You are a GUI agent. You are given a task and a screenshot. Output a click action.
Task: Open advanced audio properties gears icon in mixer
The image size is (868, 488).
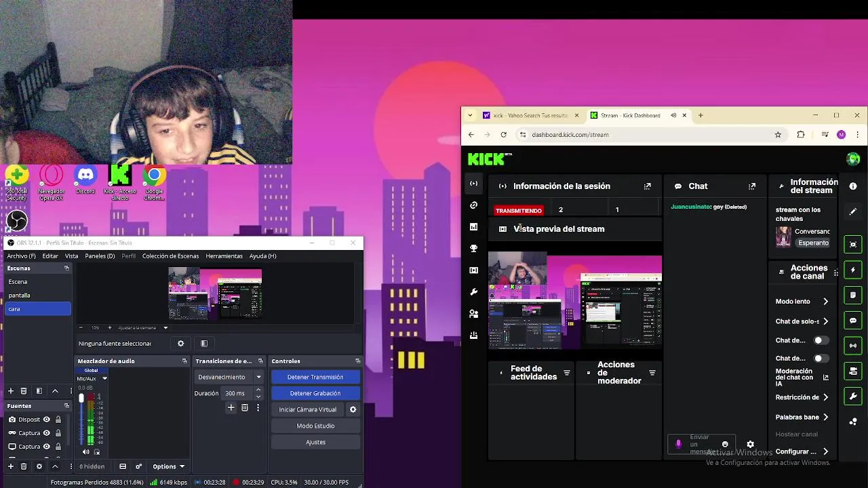[x=138, y=466]
